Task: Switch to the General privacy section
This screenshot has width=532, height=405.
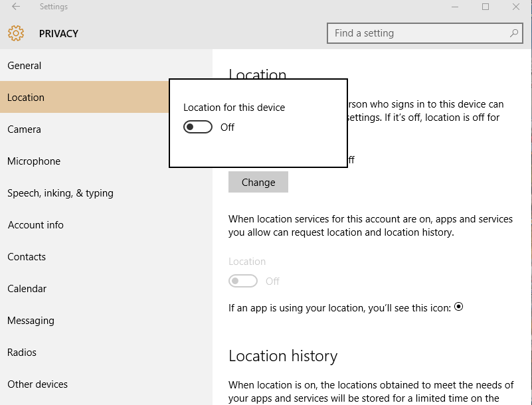Action: (25, 65)
